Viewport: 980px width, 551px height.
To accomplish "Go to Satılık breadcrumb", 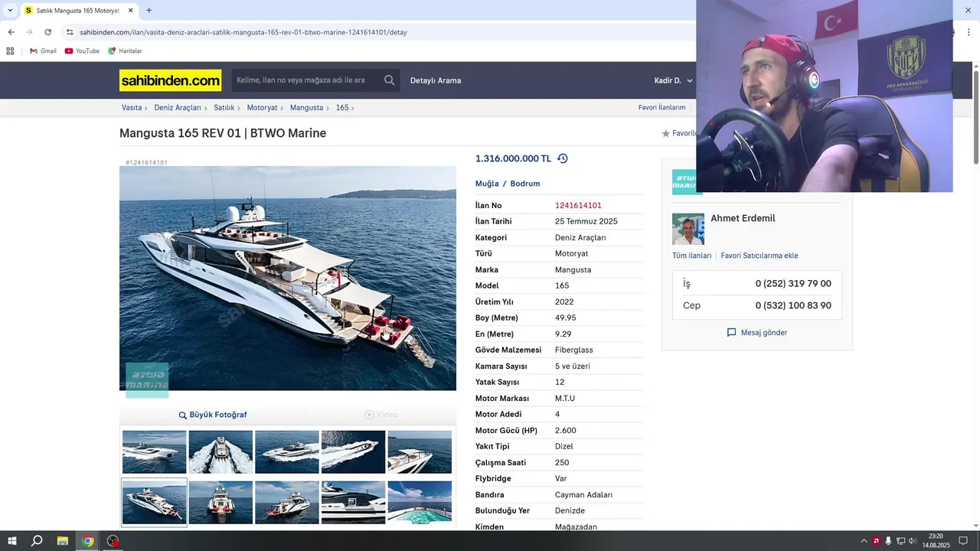I will [x=224, y=108].
